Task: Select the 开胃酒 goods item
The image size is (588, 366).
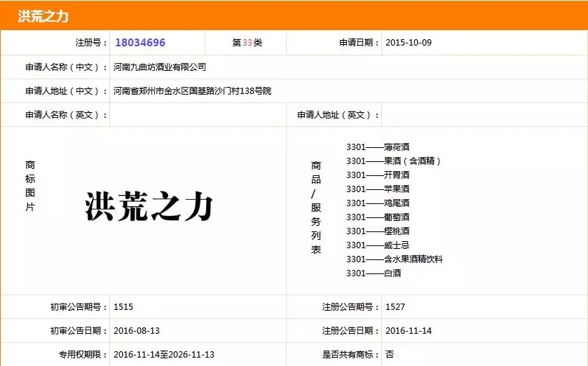Action: 396,175
